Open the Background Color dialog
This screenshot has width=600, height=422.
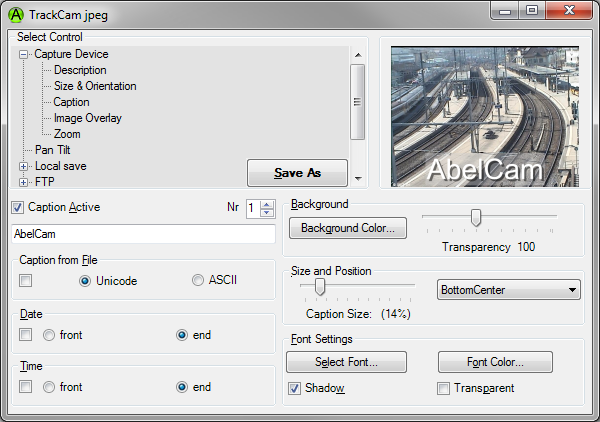(x=347, y=228)
